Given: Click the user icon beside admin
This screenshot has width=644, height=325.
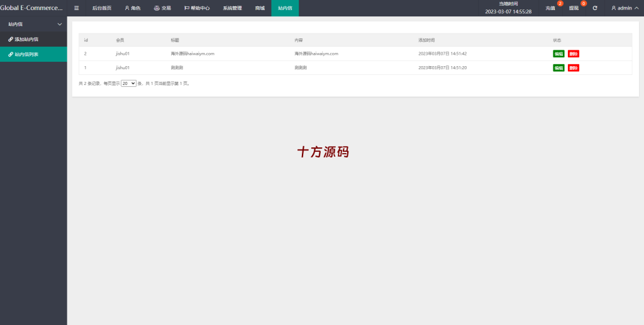Looking at the screenshot, I should coord(614,8).
